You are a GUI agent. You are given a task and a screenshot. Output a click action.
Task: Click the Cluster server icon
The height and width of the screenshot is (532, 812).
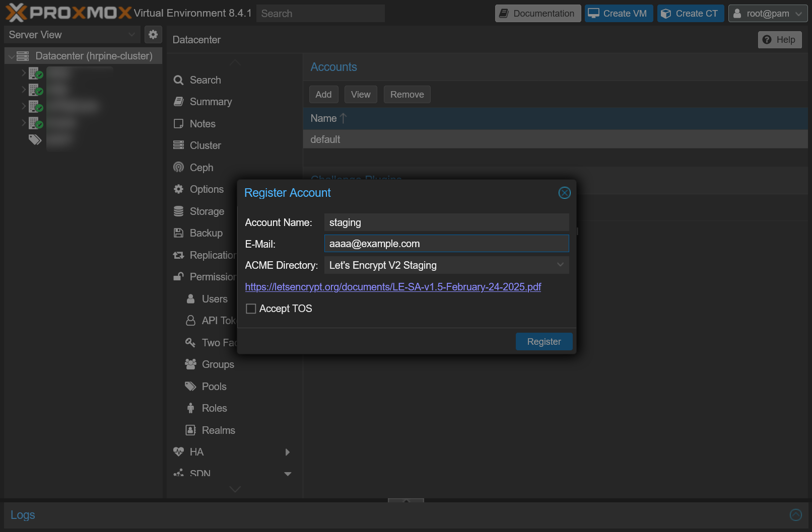click(179, 145)
